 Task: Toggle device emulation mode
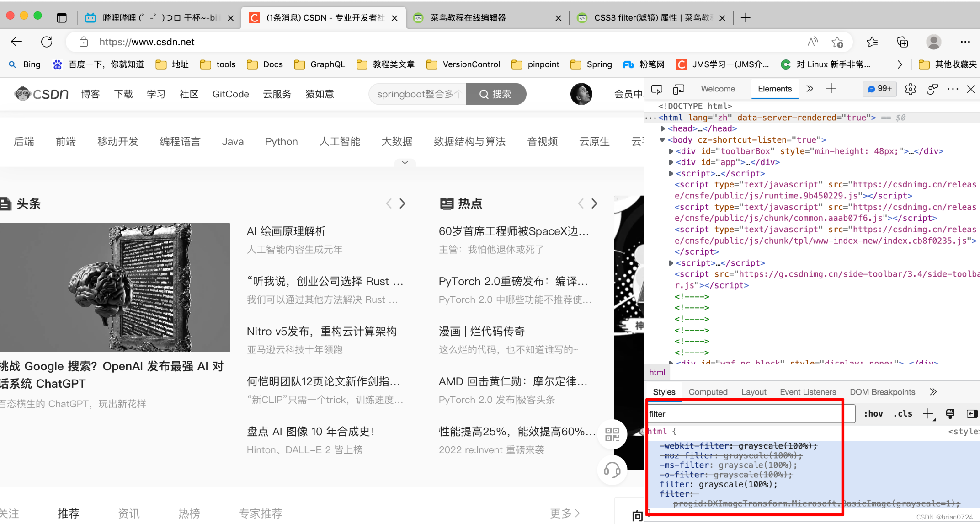[x=678, y=89]
